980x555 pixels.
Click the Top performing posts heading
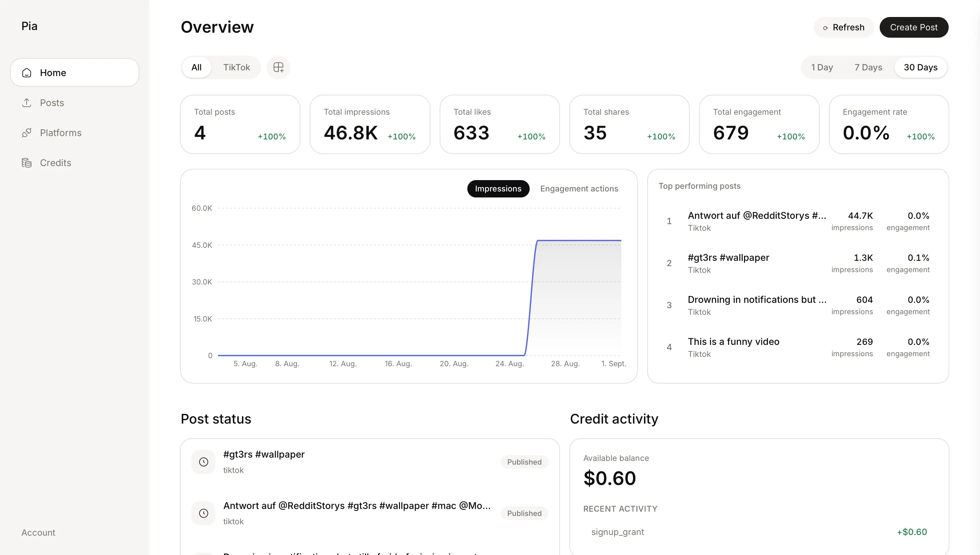click(700, 186)
